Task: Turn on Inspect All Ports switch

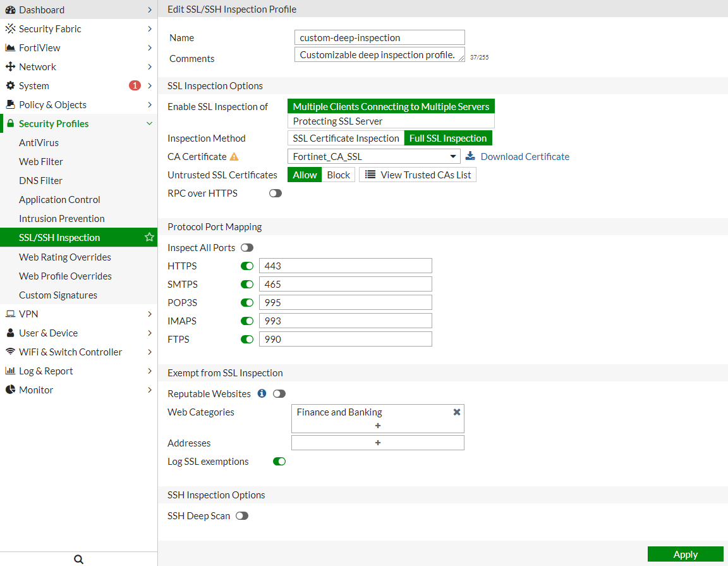Action: 247,248
